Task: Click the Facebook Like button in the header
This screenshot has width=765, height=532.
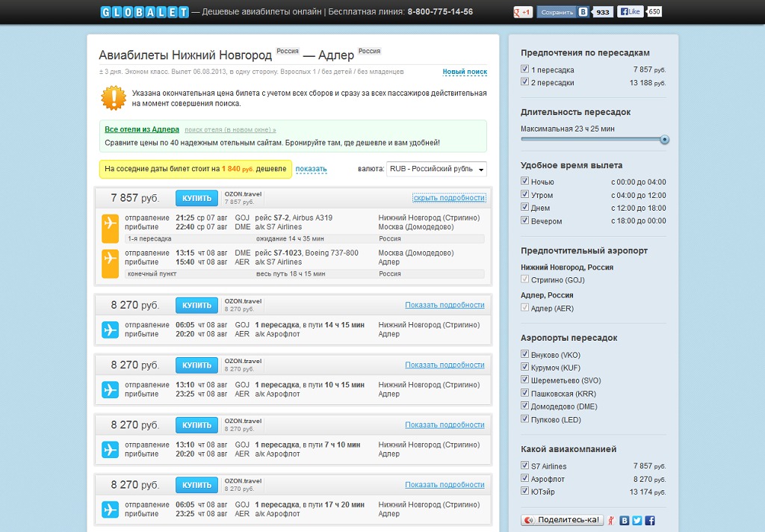Action: pos(631,12)
